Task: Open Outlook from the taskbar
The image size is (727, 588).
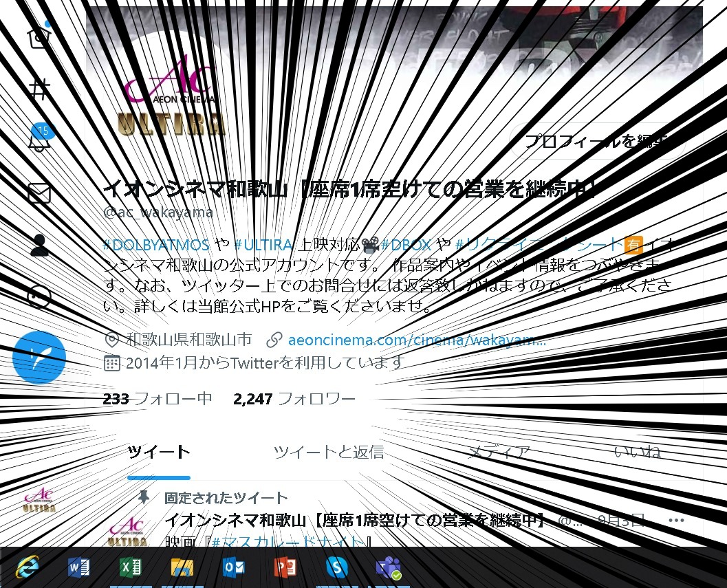Action: [x=232, y=568]
